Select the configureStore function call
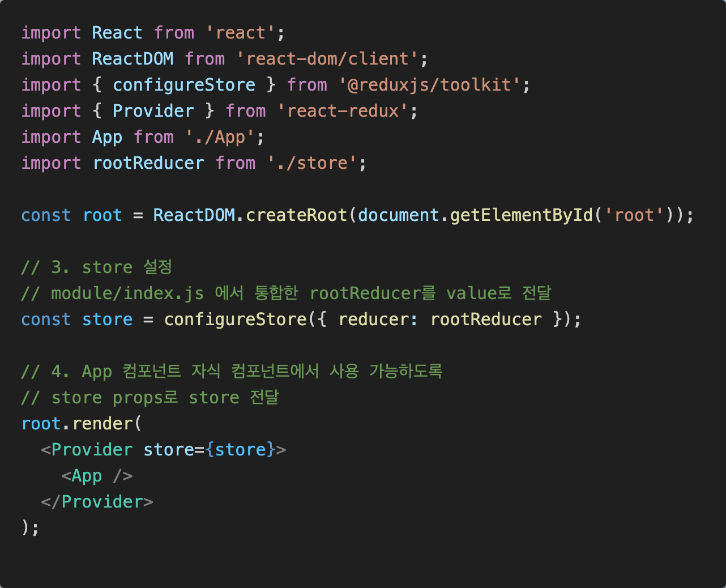Screen dimensions: 726x588 tap(234, 319)
